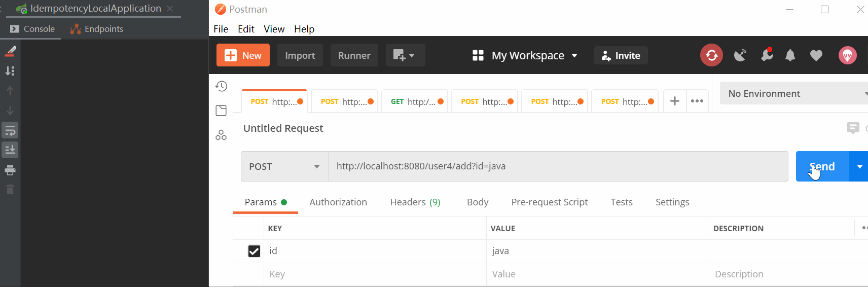Screen dimensions: 868x287
Task: Open the notifications bell icon
Action: pyautogui.click(x=790, y=55)
